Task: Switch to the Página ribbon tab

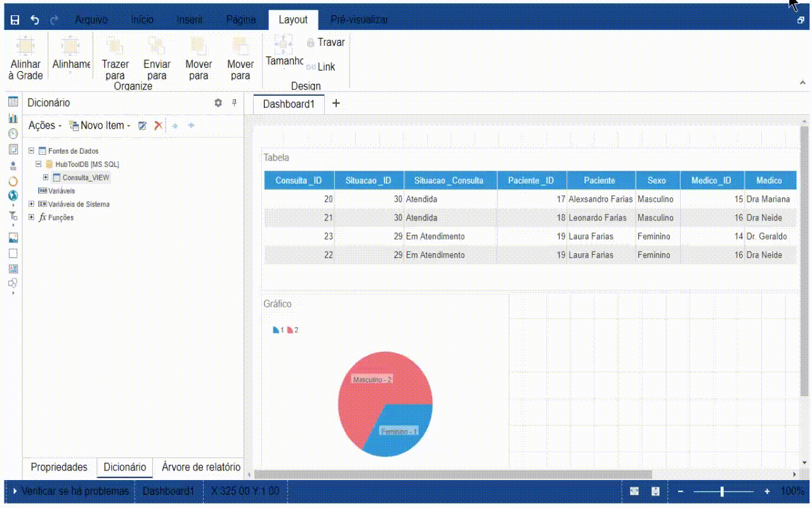Action: [x=241, y=20]
